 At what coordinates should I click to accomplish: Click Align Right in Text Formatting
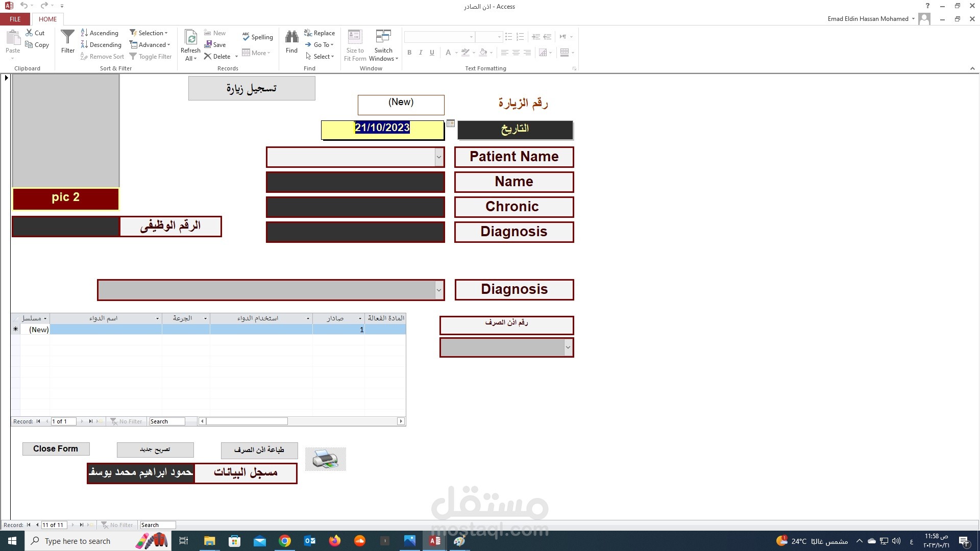[x=527, y=53]
